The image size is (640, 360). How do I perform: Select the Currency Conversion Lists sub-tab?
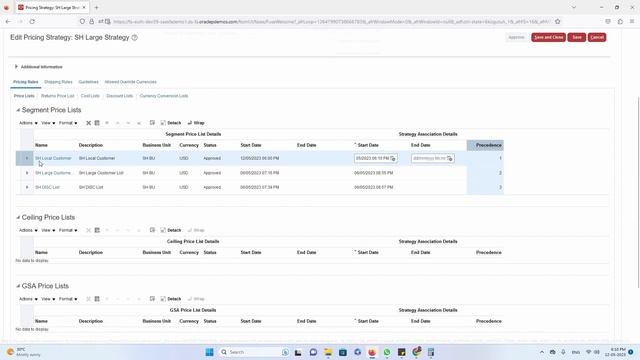point(164,96)
